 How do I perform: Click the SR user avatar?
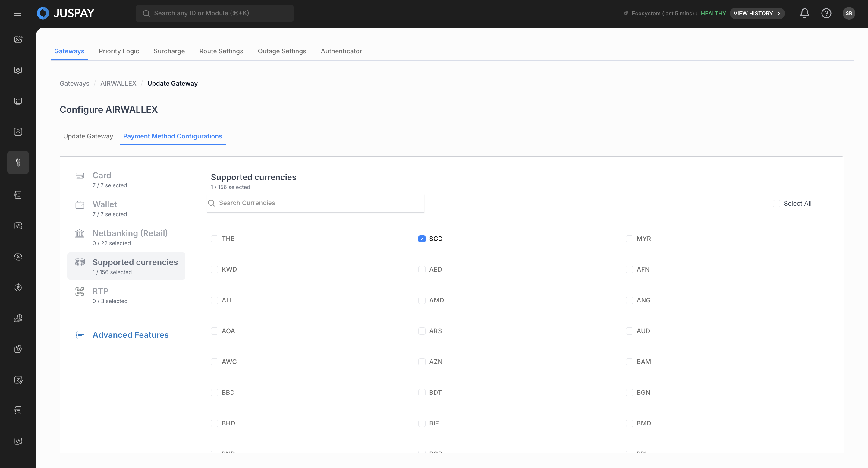[848, 13]
